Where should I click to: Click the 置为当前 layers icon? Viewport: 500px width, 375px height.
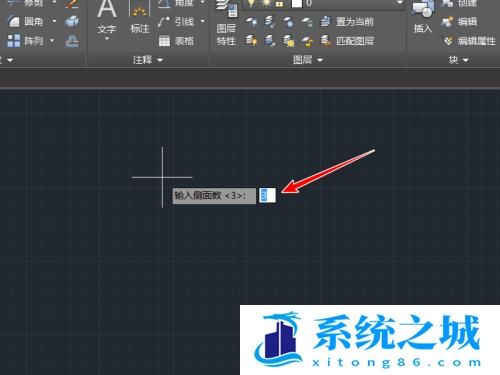pyautogui.click(x=326, y=22)
